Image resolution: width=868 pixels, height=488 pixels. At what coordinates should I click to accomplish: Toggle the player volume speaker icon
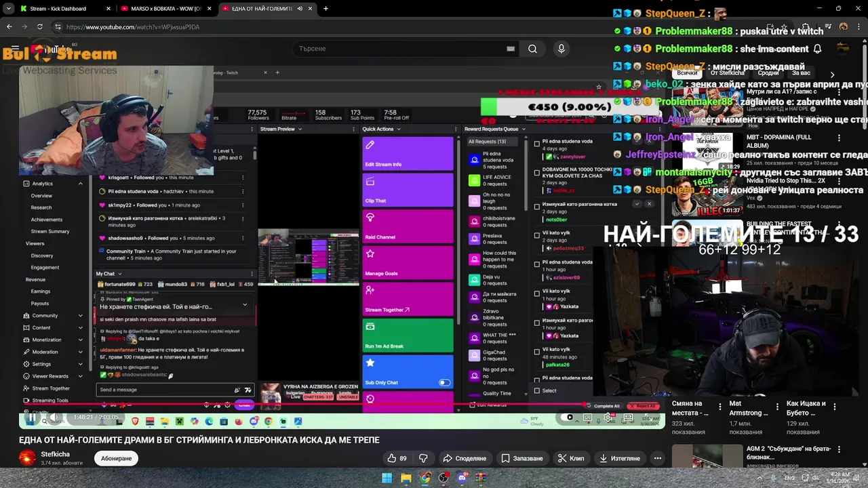tap(54, 418)
